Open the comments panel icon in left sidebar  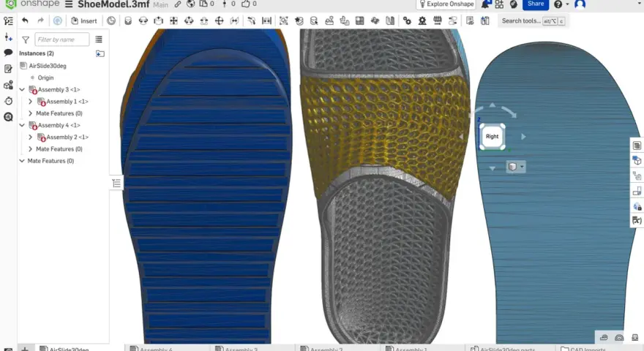[8, 53]
